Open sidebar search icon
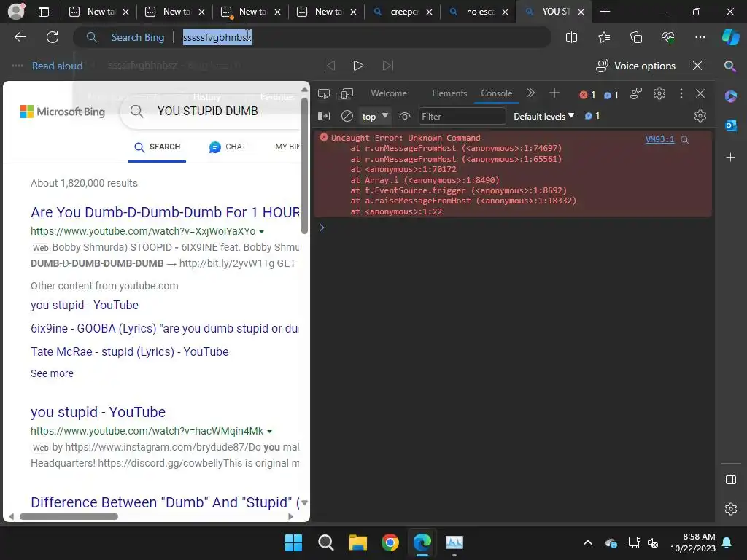Screen dimensions: 747x560 tap(729, 66)
